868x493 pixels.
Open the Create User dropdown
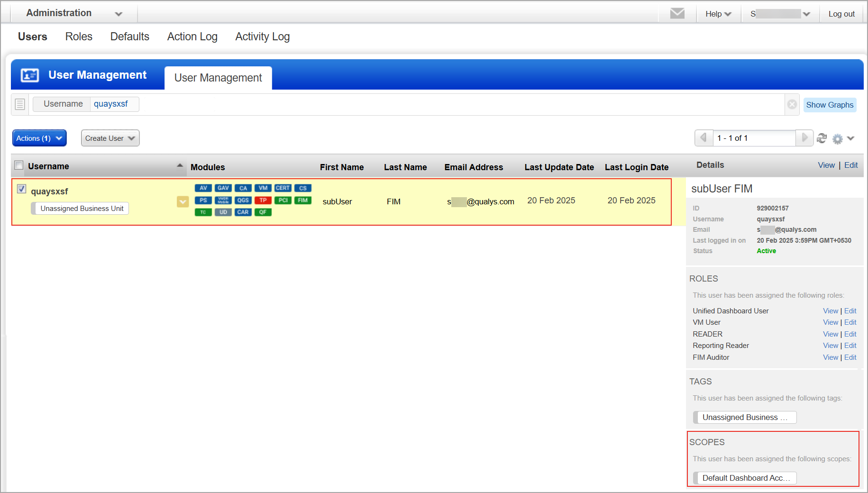click(x=110, y=138)
